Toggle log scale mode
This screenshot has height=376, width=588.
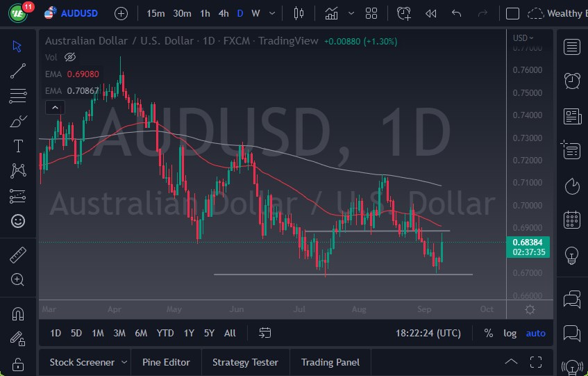click(510, 333)
